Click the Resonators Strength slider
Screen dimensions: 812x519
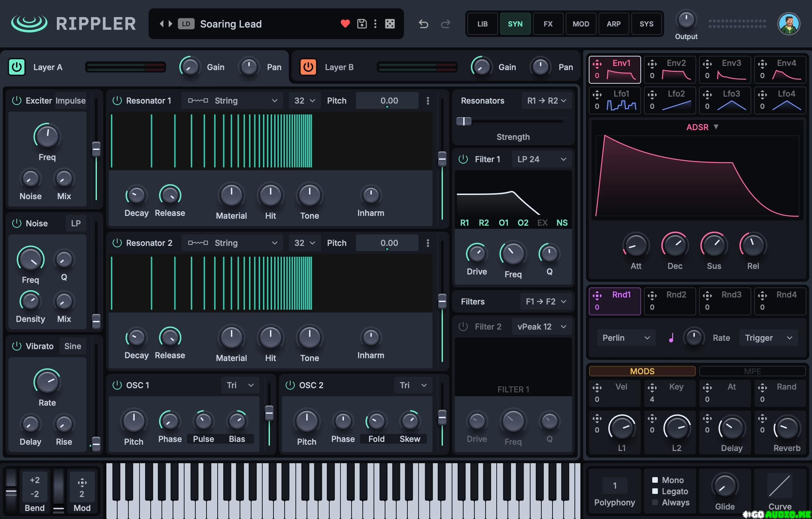click(x=510, y=121)
